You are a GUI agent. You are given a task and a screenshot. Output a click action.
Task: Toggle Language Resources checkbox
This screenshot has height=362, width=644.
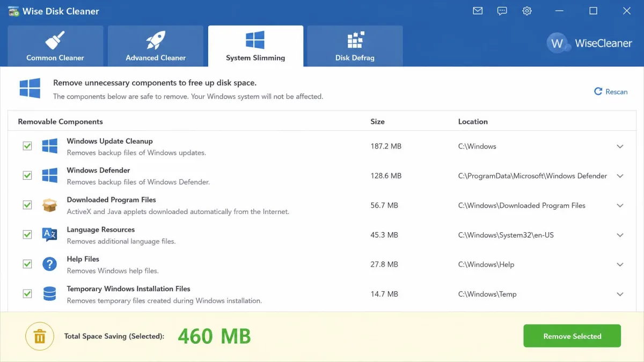pyautogui.click(x=27, y=234)
